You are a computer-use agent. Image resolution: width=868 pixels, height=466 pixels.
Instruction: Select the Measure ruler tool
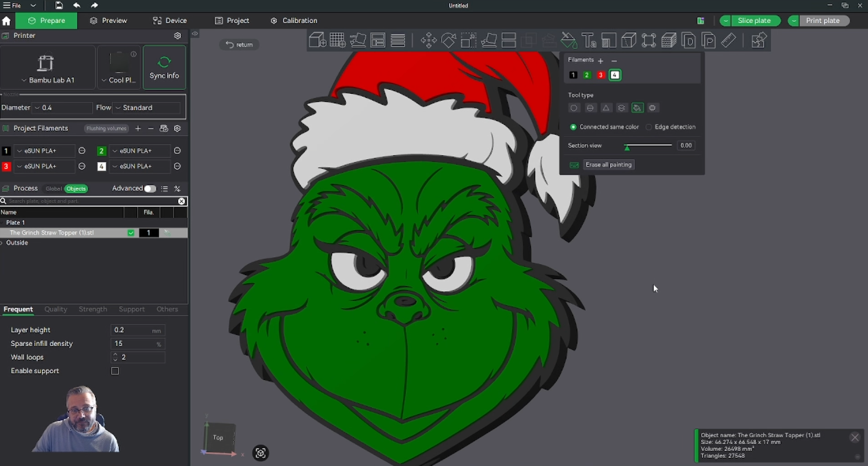click(729, 40)
